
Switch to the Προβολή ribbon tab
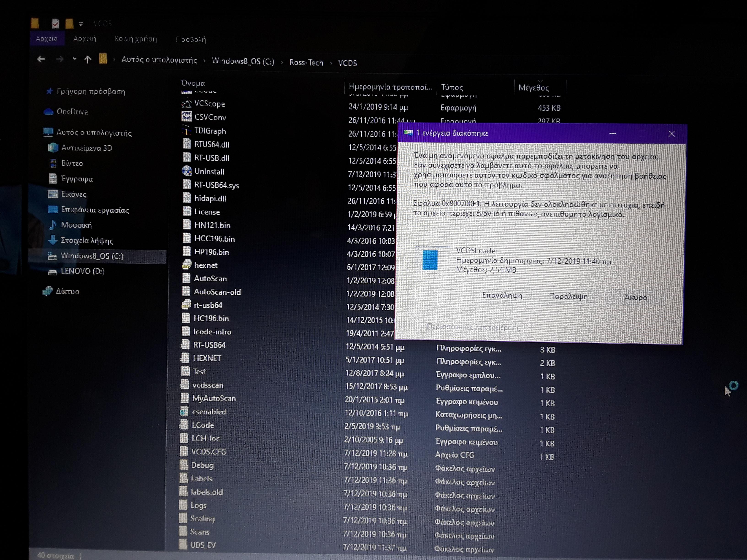tap(191, 40)
